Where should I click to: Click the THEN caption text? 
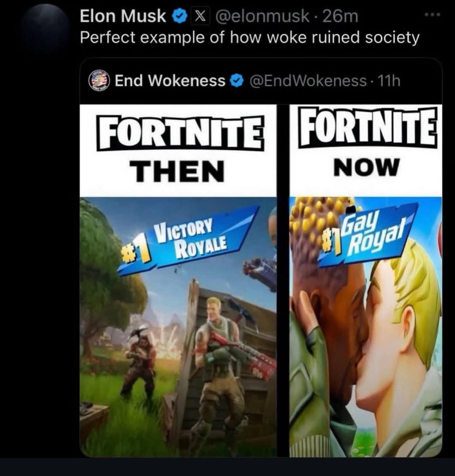[x=178, y=171]
